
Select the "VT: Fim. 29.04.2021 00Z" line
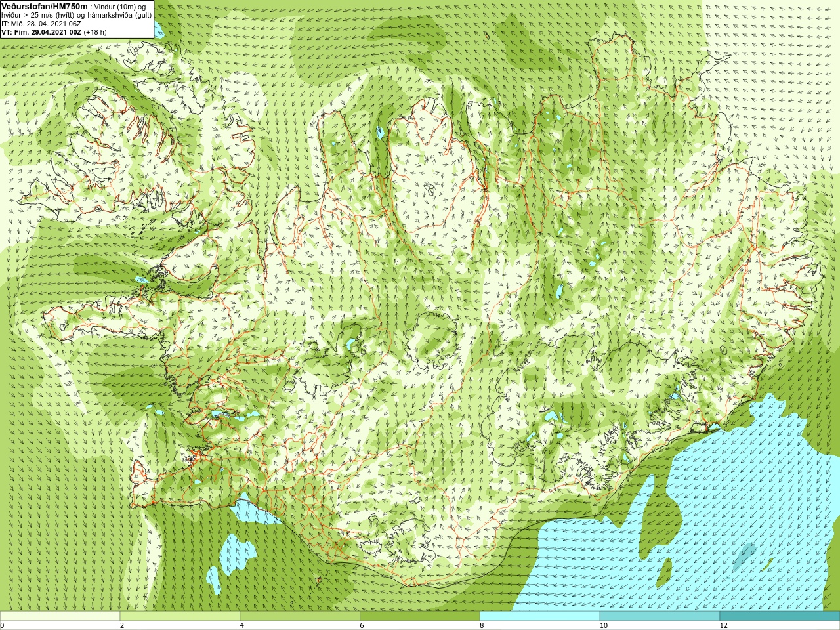click(41, 32)
